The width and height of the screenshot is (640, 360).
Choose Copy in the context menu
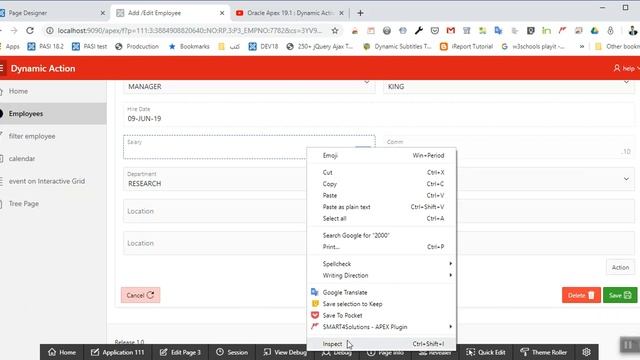[x=381, y=184]
